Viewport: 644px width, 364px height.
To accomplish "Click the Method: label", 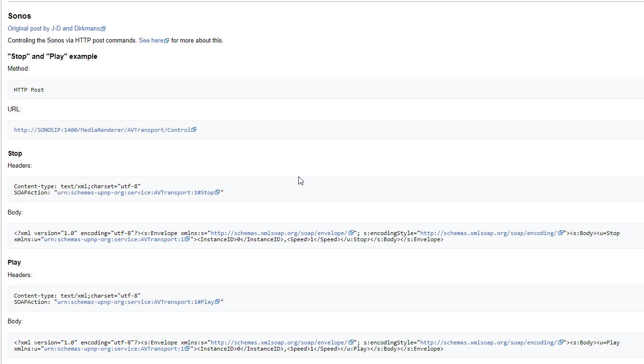I will click(19, 69).
